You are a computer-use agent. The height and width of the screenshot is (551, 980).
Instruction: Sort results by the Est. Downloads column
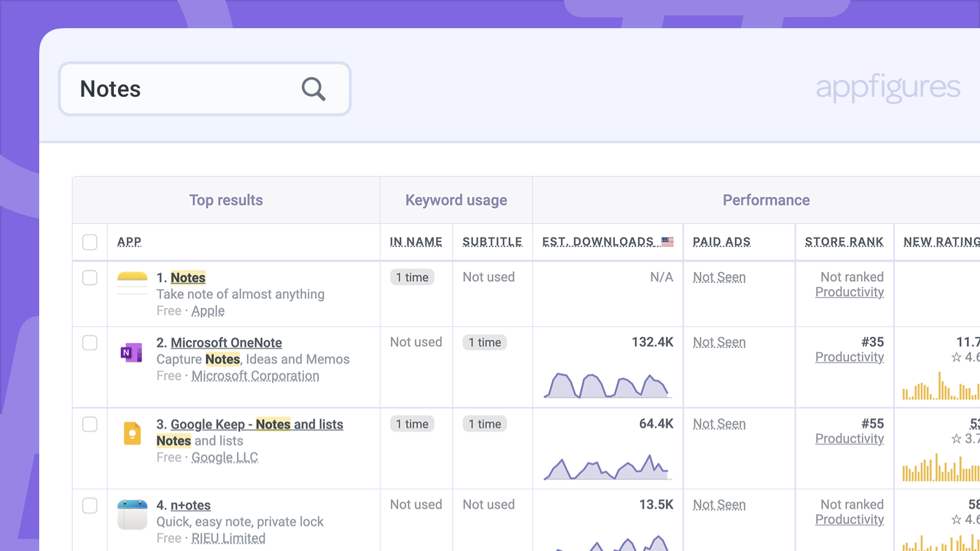597,241
